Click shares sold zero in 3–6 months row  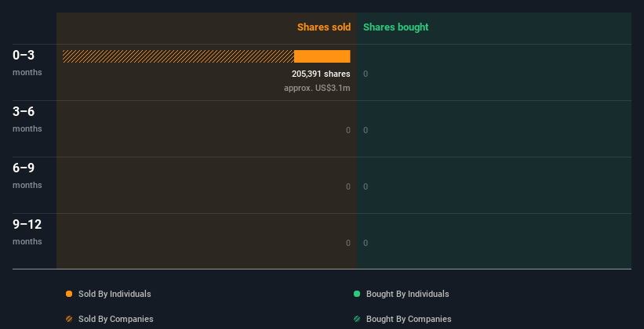point(348,131)
